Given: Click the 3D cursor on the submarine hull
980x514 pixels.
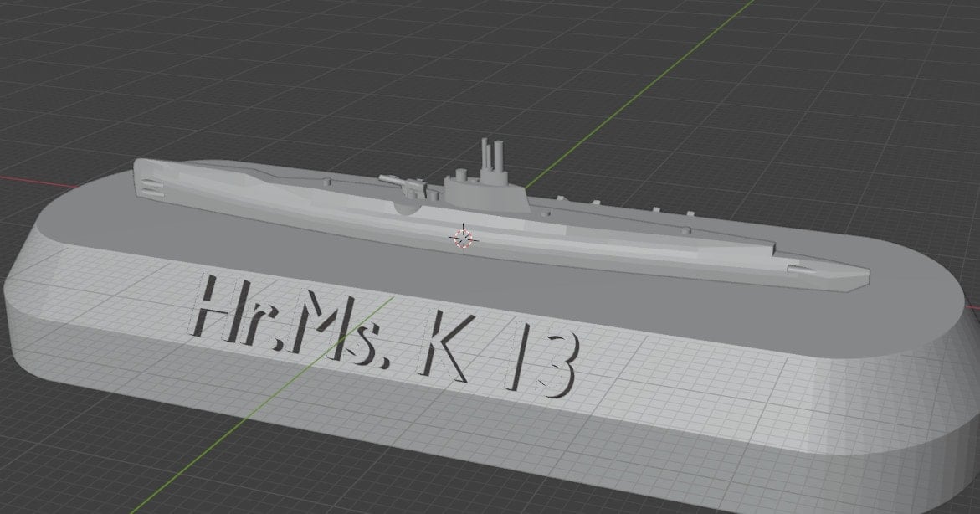Looking at the screenshot, I should click(463, 239).
